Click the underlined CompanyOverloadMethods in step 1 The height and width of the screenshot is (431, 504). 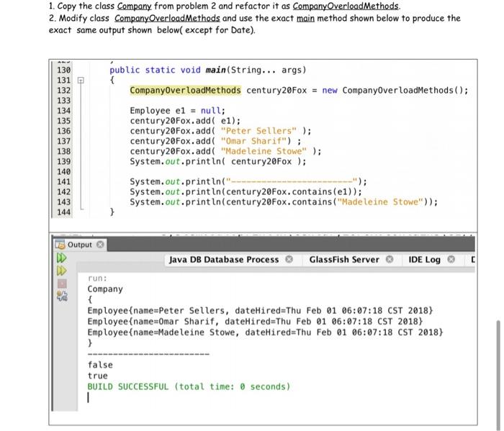pyautogui.click(x=346, y=6)
